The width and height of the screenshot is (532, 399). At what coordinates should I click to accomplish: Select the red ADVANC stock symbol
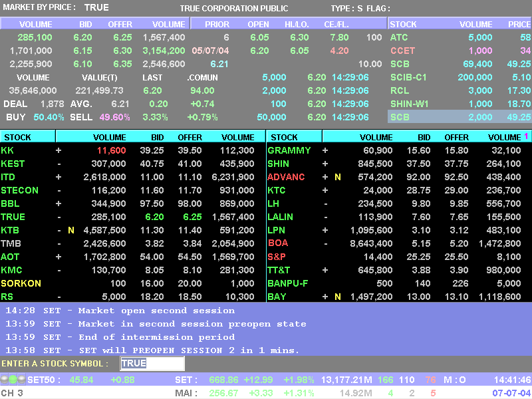coord(286,177)
